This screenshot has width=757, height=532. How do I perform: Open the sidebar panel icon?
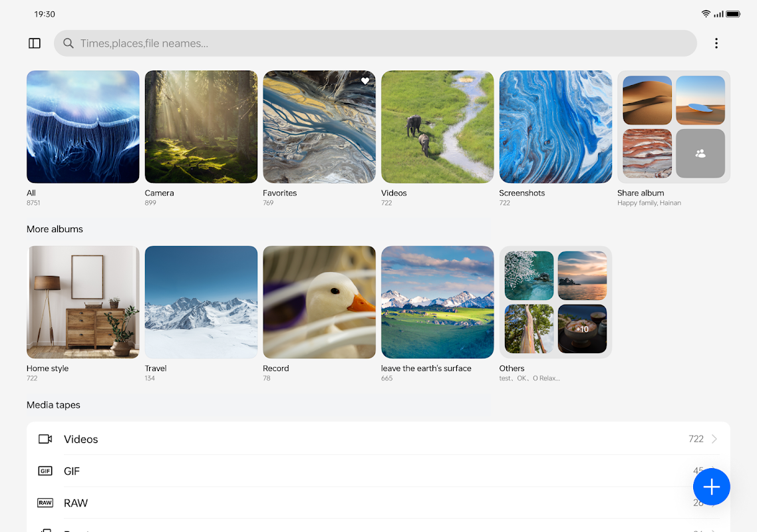(34, 43)
